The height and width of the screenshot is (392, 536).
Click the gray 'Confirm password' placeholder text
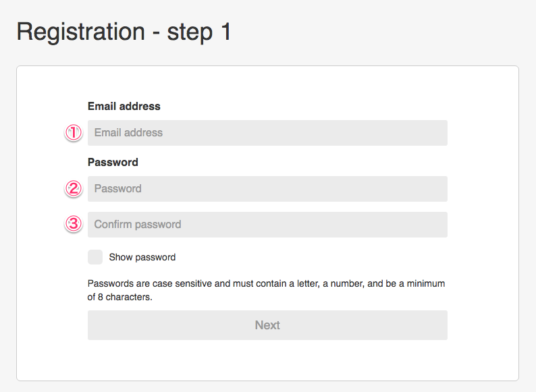(x=138, y=225)
